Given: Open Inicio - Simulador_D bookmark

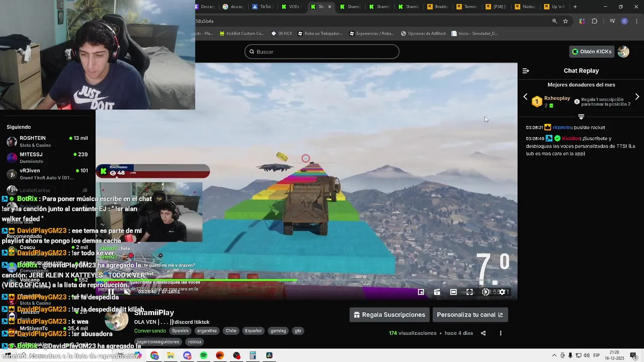Looking at the screenshot, I should coord(474,34).
